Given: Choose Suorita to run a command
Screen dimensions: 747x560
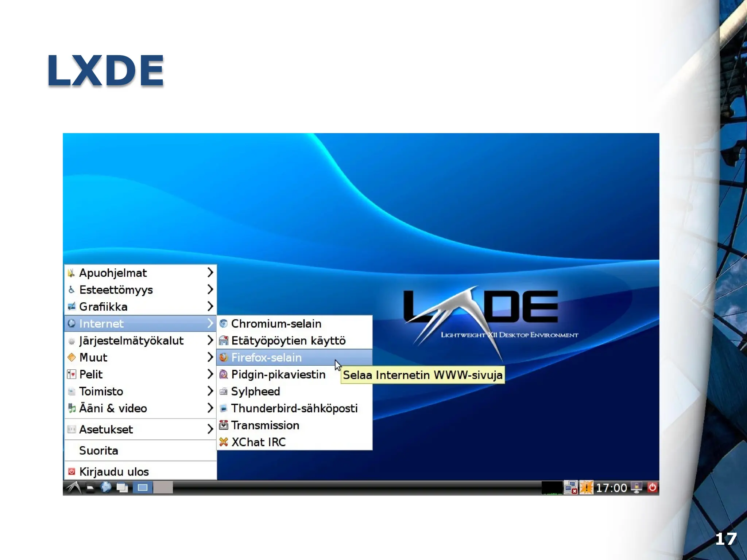Looking at the screenshot, I should point(140,451).
